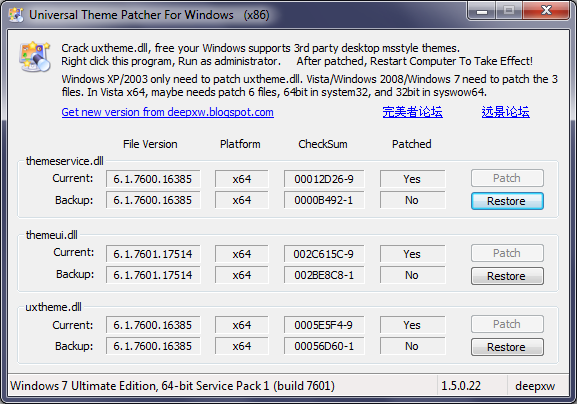This screenshot has width=577, height=404.
Task: Click the Patched column header
Action: point(411,144)
